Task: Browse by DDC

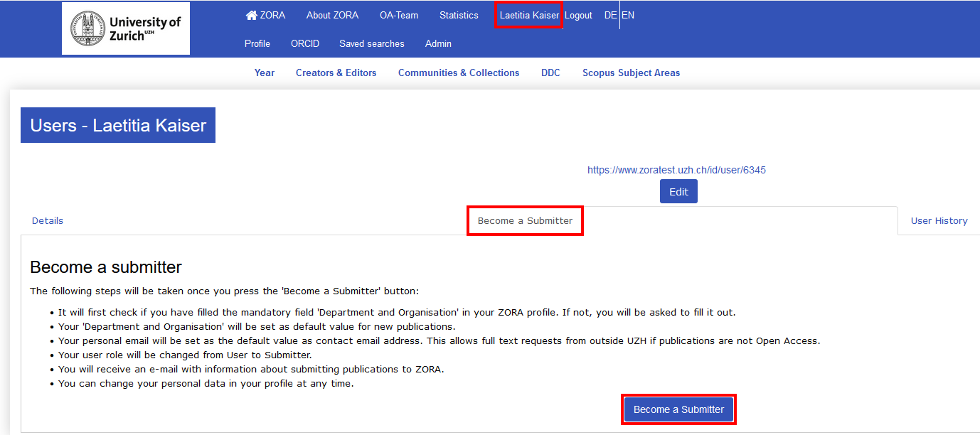Action: 550,72
